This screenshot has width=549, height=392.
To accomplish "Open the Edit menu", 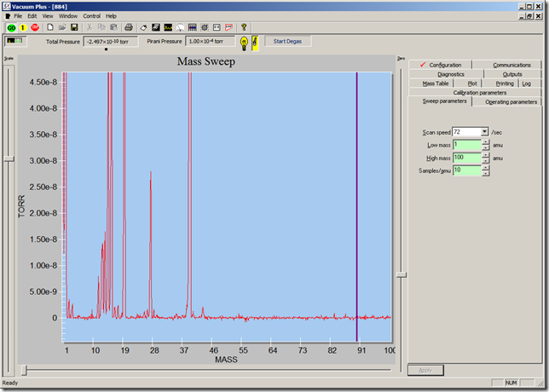I will click(x=32, y=16).
